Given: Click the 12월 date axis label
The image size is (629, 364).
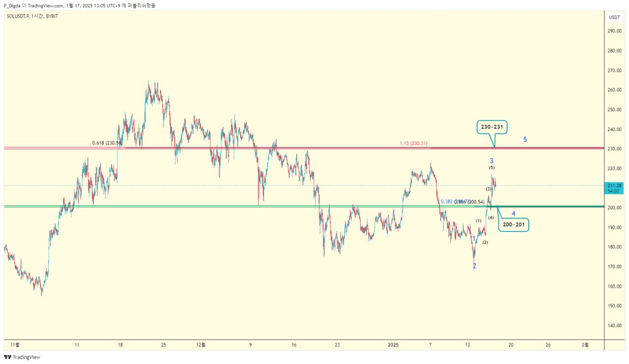Looking at the screenshot, I should pyautogui.click(x=200, y=345).
